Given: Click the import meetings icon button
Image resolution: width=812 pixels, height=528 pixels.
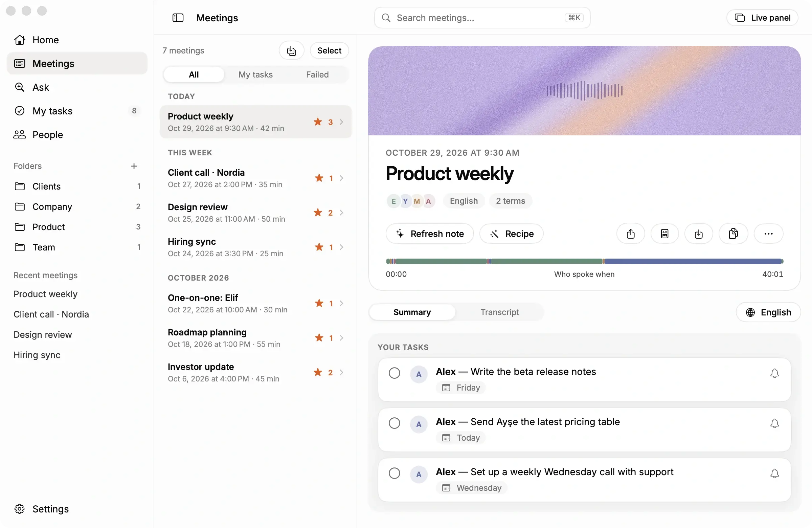Looking at the screenshot, I should (291, 50).
